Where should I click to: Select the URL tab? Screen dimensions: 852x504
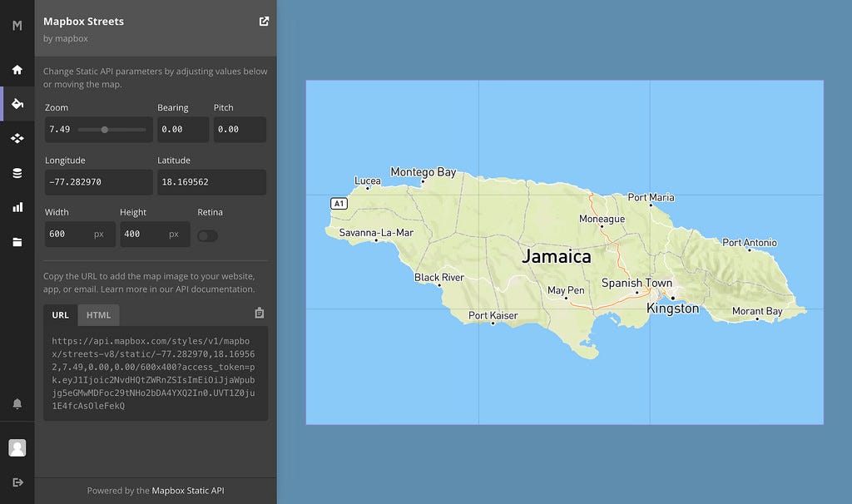(60, 315)
